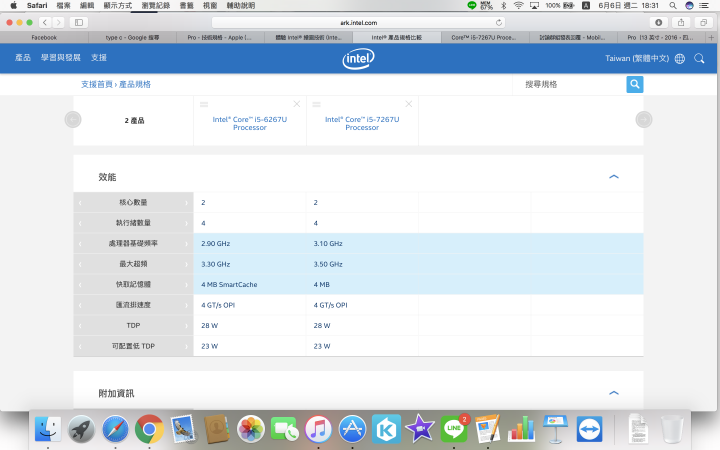Screen dimensions: 720x450
Task: Open App Store from dock
Action: (x=352, y=429)
